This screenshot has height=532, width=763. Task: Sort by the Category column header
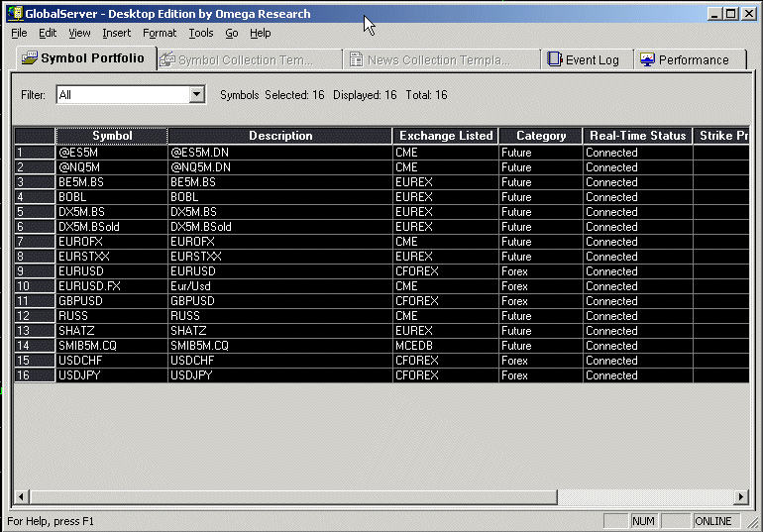(x=541, y=136)
